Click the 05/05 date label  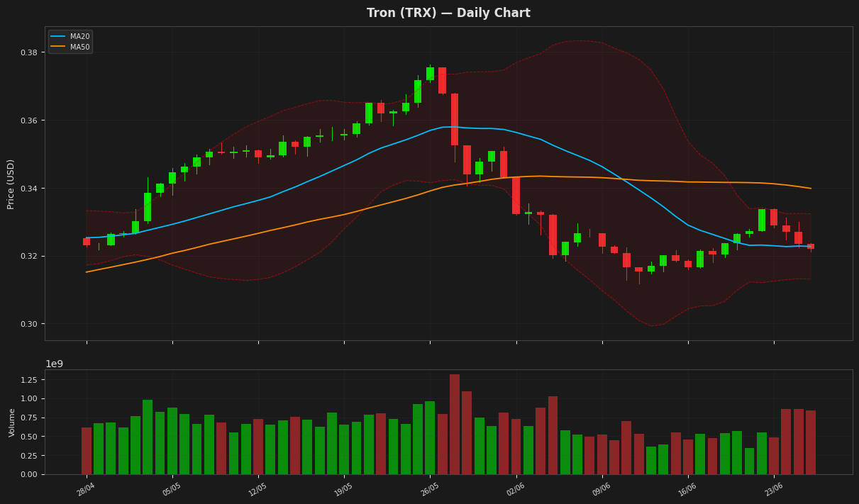click(172, 489)
